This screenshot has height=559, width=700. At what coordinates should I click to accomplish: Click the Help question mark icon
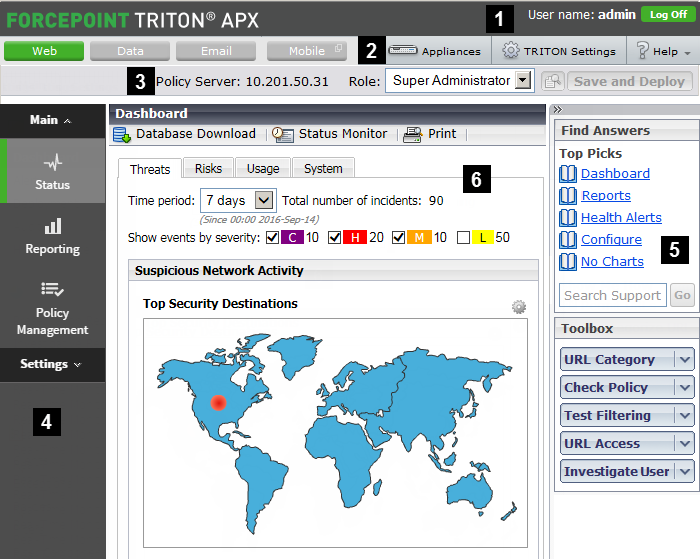642,50
